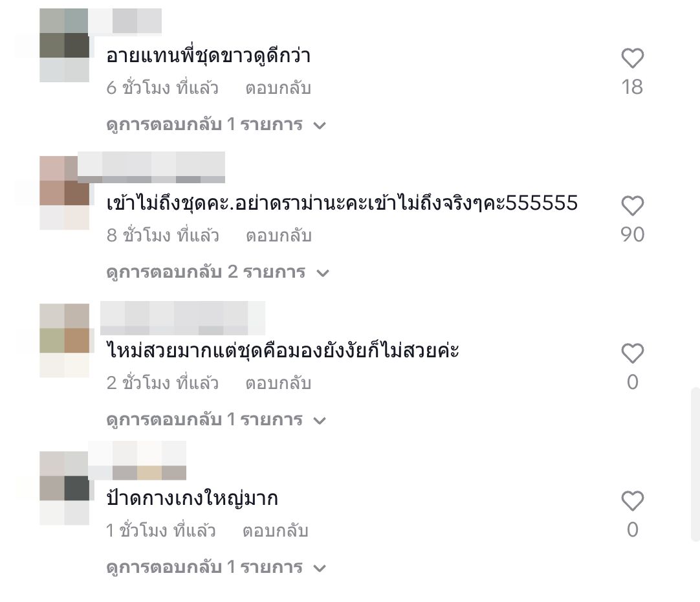Expand 1 reply under the 1-hour-old comment
The width and height of the screenshot is (700, 602).
216,567
